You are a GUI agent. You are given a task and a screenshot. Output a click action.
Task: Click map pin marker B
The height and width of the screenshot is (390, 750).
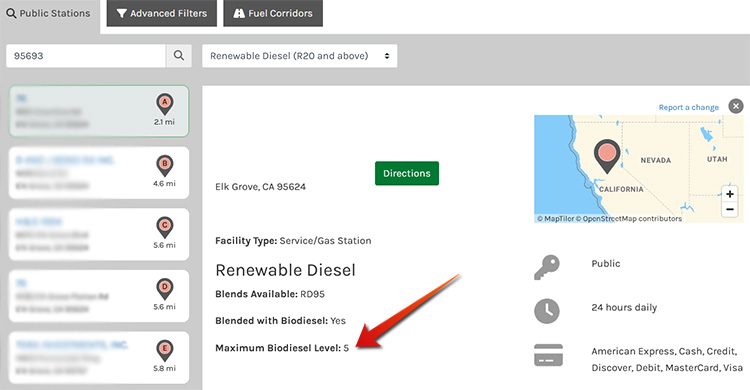[x=165, y=165]
